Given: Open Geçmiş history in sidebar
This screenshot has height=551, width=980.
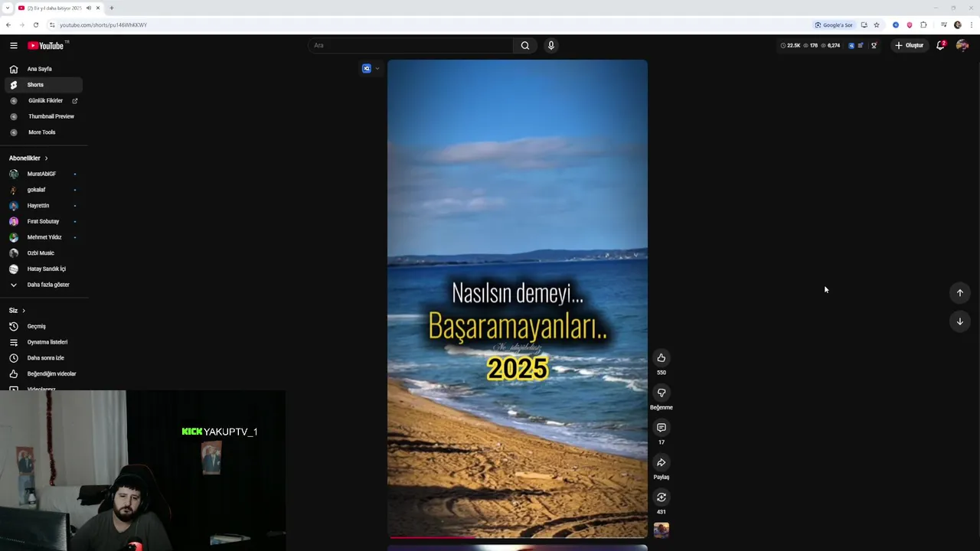Looking at the screenshot, I should tap(44, 326).
